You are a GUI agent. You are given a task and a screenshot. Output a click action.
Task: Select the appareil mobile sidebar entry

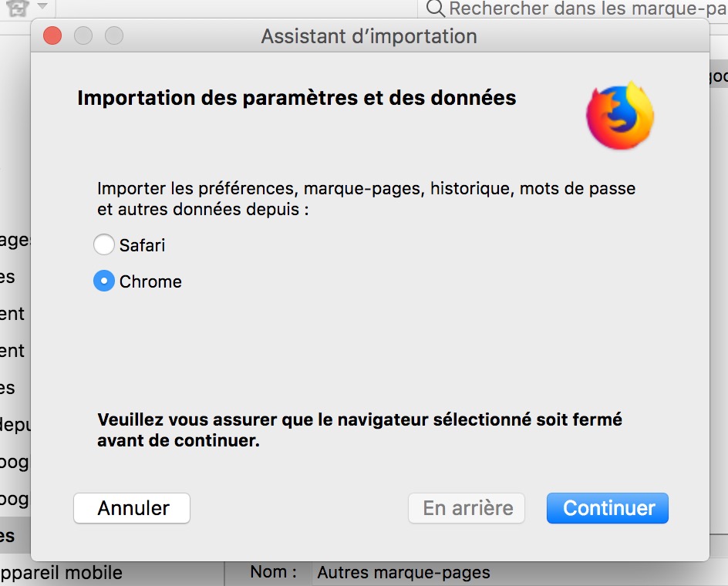(62, 573)
